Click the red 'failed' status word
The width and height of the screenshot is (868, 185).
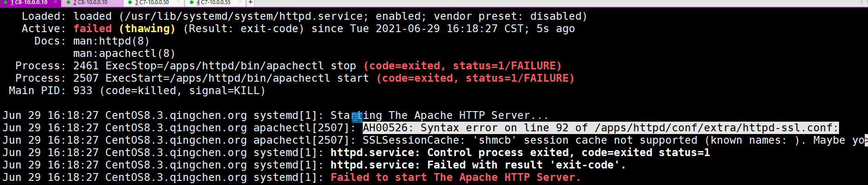tap(92, 29)
